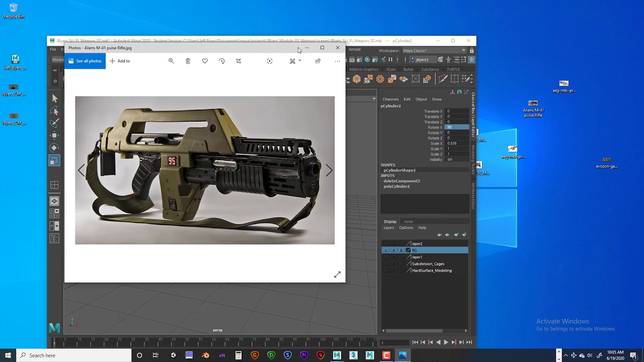Click the BG layer color swatch
644x362 pixels.
409,250
